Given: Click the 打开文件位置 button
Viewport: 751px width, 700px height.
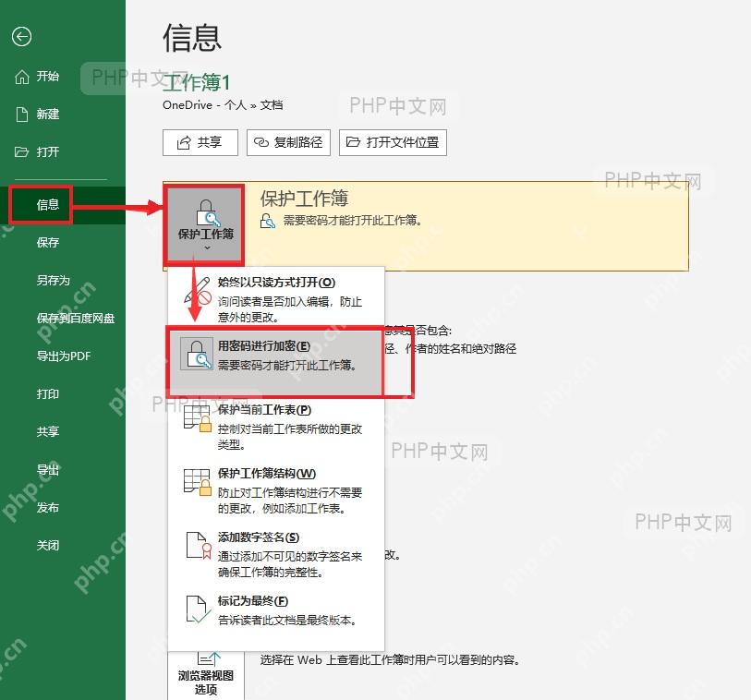Looking at the screenshot, I should [x=393, y=143].
